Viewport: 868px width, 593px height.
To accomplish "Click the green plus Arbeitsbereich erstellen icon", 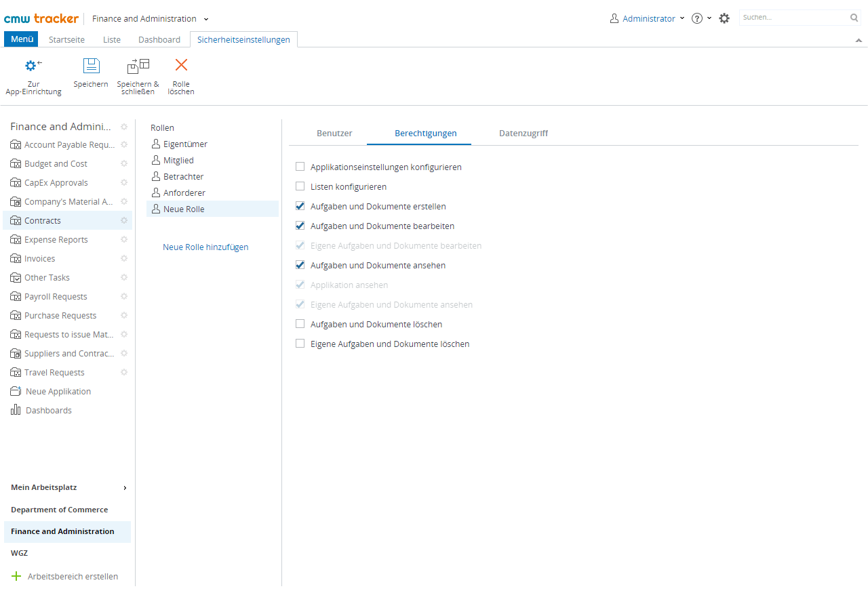I will tap(17, 576).
